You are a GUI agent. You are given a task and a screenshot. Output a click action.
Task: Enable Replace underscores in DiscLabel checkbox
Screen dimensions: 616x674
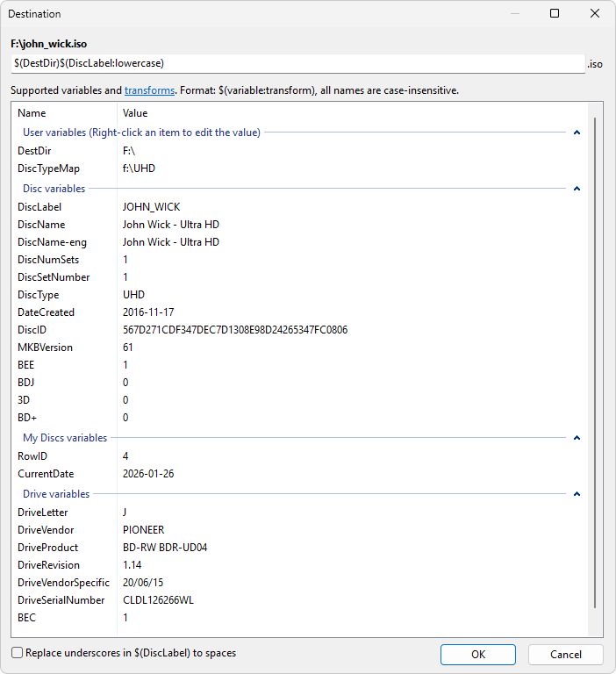click(x=18, y=653)
